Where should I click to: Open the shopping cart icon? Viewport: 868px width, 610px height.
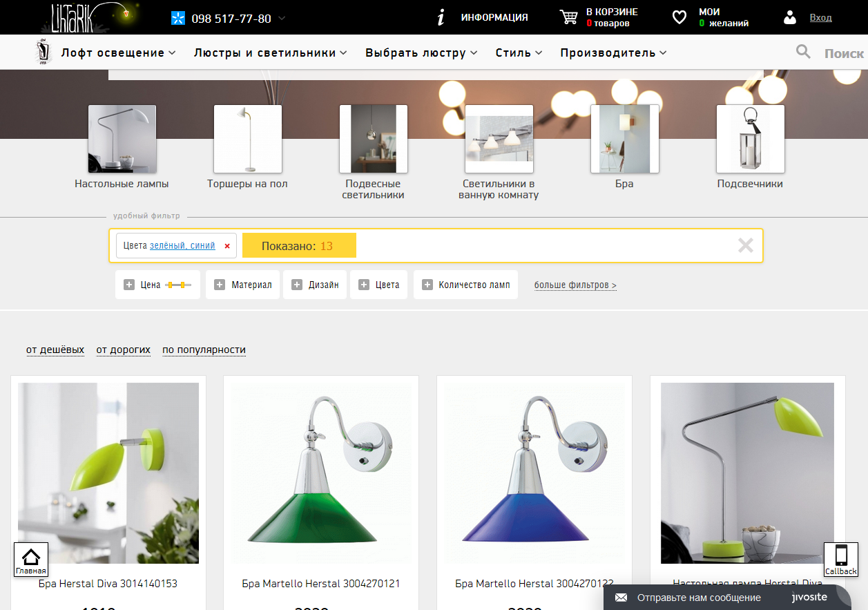point(568,17)
